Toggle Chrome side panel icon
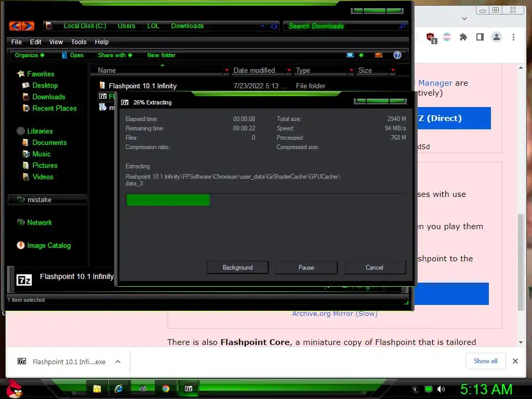The height and width of the screenshot is (399, 532). tap(480, 37)
